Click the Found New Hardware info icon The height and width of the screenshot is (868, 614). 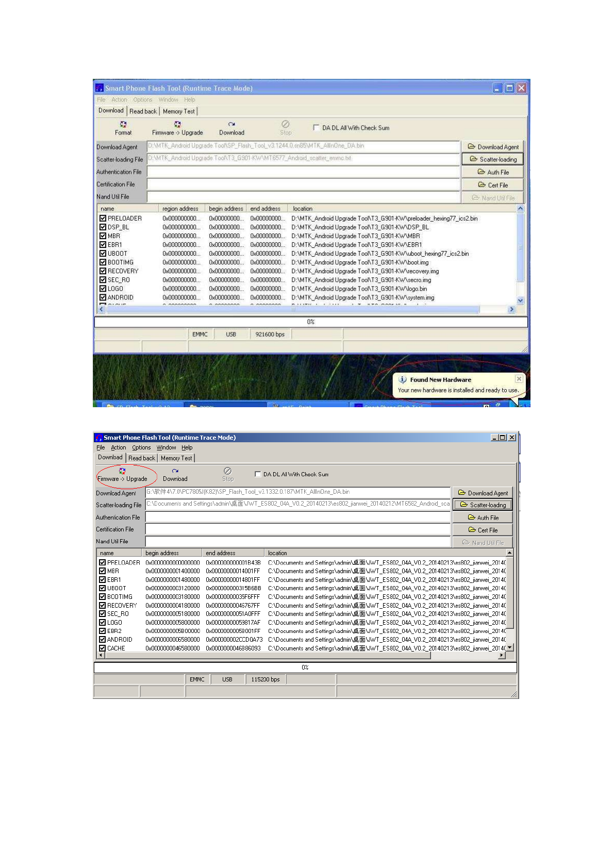tap(403, 379)
